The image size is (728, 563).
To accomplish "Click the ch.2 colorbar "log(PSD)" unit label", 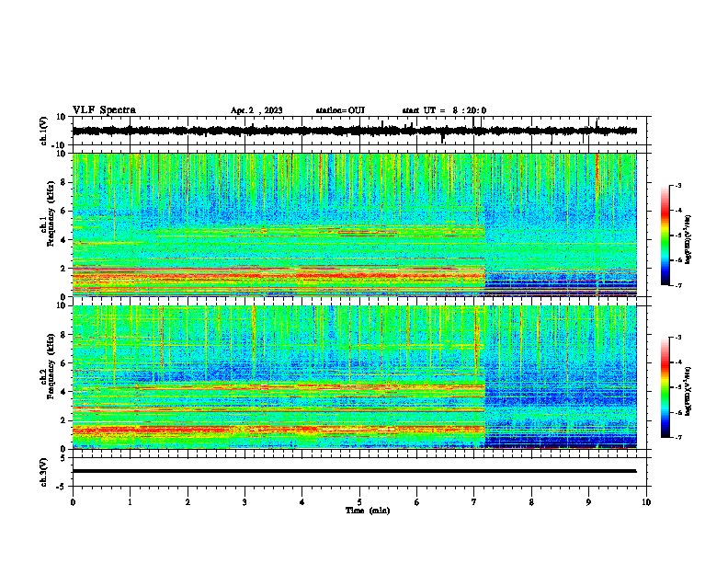I will pyautogui.click(x=688, y=391).
